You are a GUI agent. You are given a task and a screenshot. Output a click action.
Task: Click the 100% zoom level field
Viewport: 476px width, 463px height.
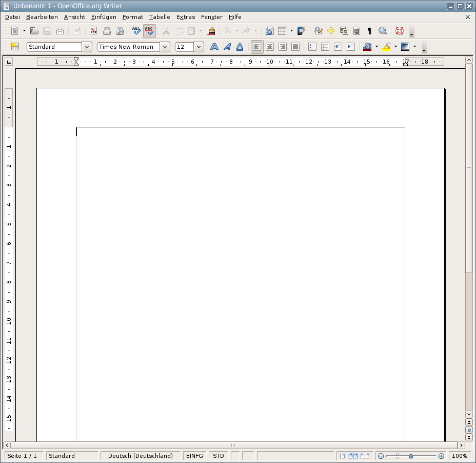pyautogui.click(x=460, y=456)
